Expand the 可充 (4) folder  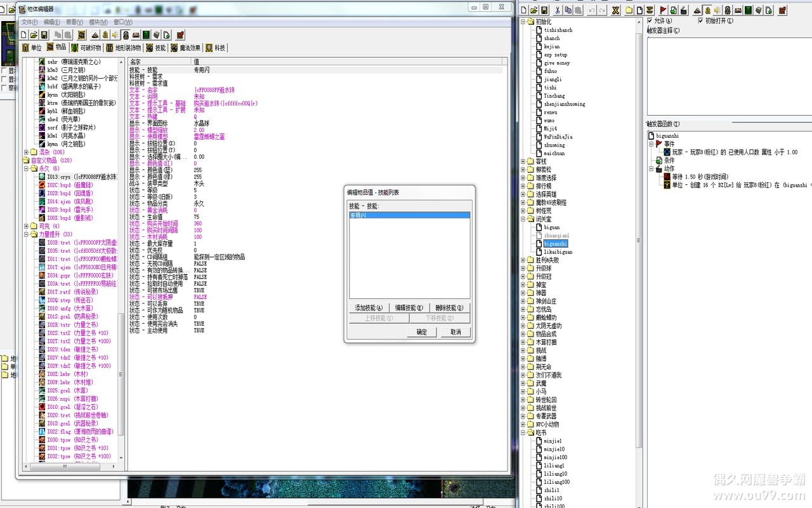coord(27,226)
